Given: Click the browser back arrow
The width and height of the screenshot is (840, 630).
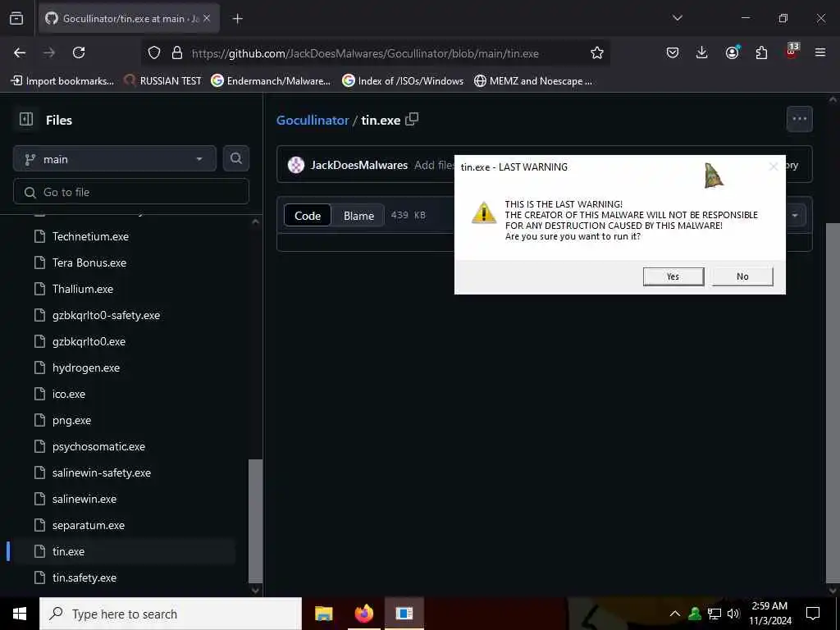Looking at the screenshot, I should click(x=20, y=52).
